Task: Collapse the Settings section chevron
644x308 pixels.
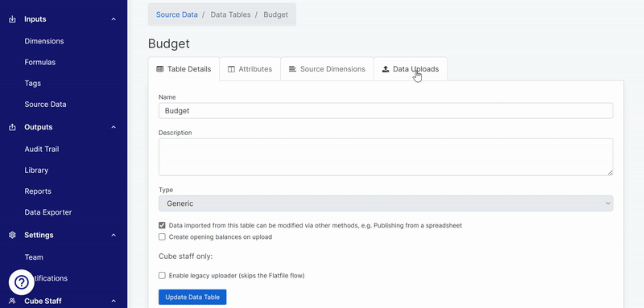Action: click(114, 235)
